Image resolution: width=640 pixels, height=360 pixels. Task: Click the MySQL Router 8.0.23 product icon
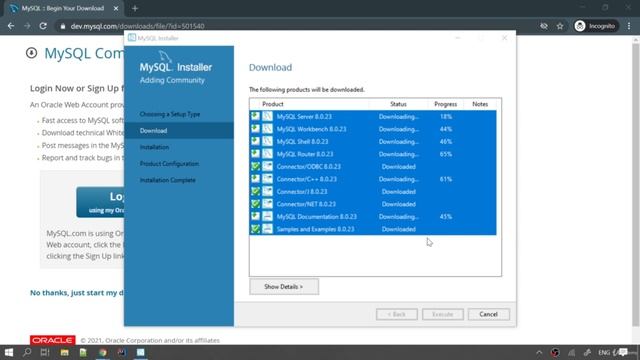(x=267, y=154)
